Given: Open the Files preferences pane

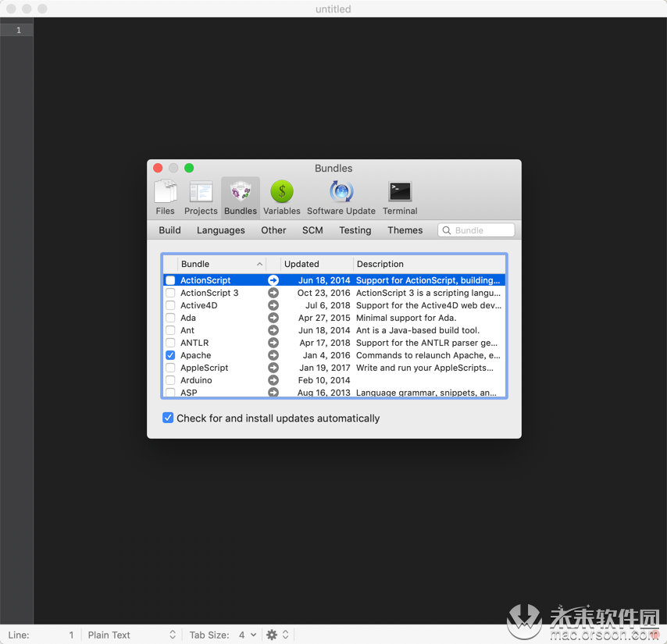Looking at the screenshot, I should click(165, 197).
